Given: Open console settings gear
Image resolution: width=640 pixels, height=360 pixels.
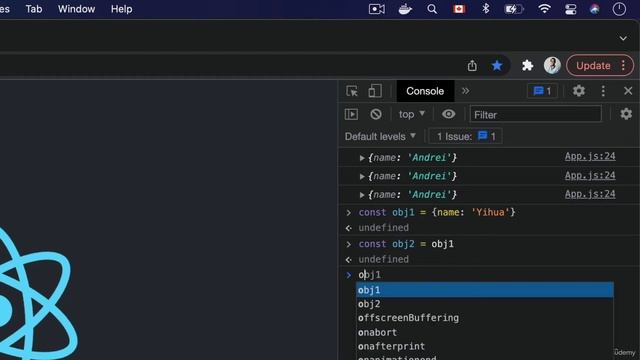Looking at the screenshot, I should click(x=626, y=114).
